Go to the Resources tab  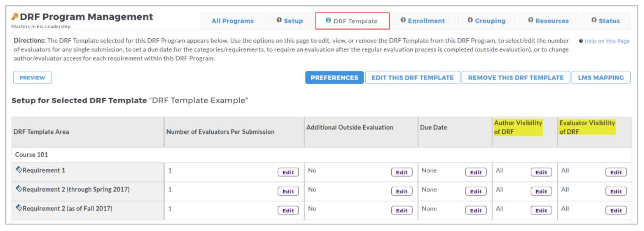[x=548, y=21]
